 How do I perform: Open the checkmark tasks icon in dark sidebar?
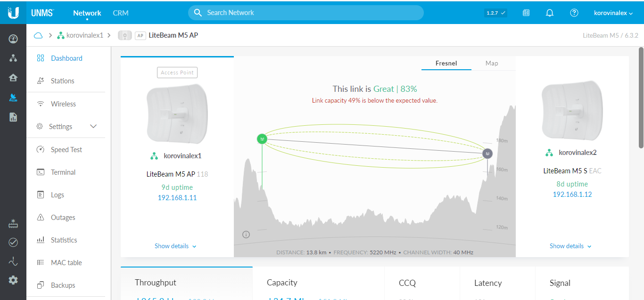tap(13, 243)
